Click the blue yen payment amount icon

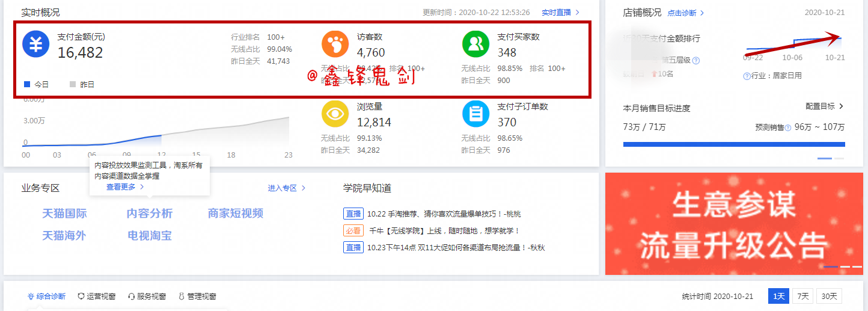35,45
